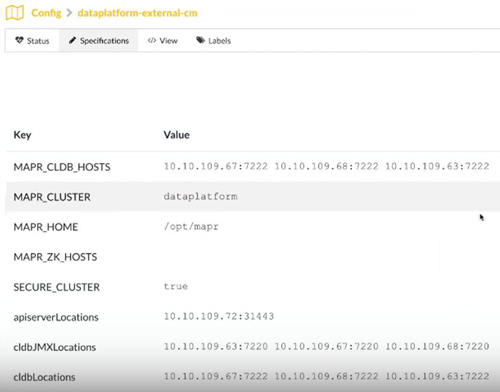Navigate to Config breadcrumb link
500x392 pixels.
pos(46,13)
